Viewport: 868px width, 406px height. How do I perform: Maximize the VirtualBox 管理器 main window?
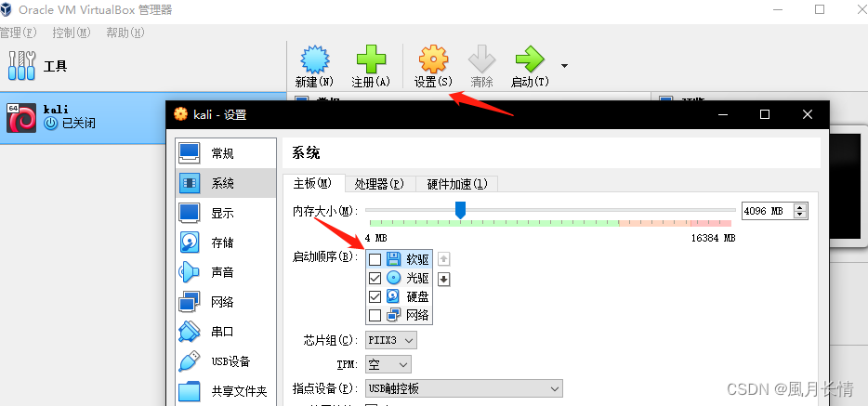[820, 9]
